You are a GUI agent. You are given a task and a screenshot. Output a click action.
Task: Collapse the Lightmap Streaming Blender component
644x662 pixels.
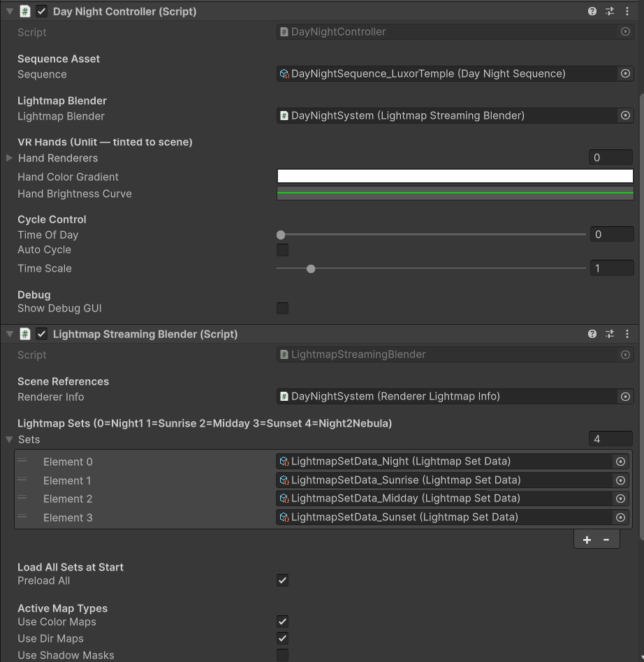point(10,334)
